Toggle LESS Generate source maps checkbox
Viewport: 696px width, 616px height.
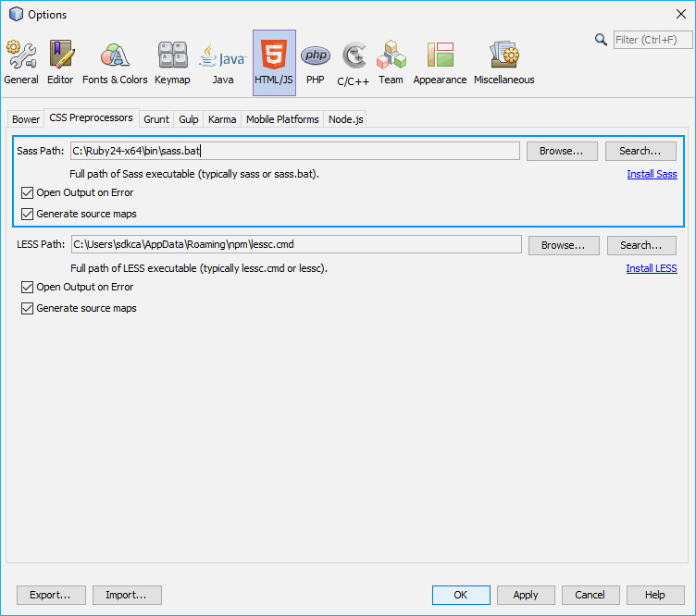pyautogui.click(x=28, y=309)
